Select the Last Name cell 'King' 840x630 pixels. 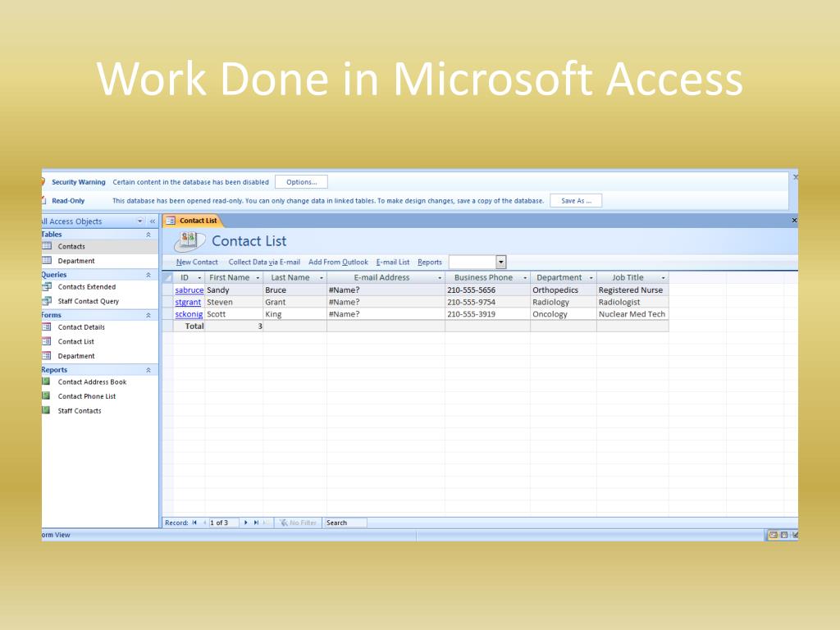295,314
